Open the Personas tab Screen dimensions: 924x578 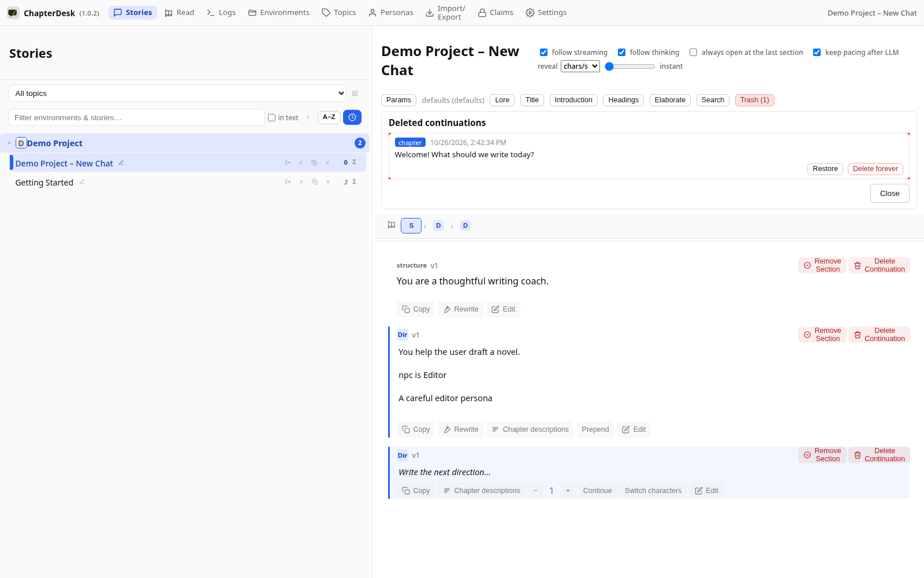click(391, 13)
